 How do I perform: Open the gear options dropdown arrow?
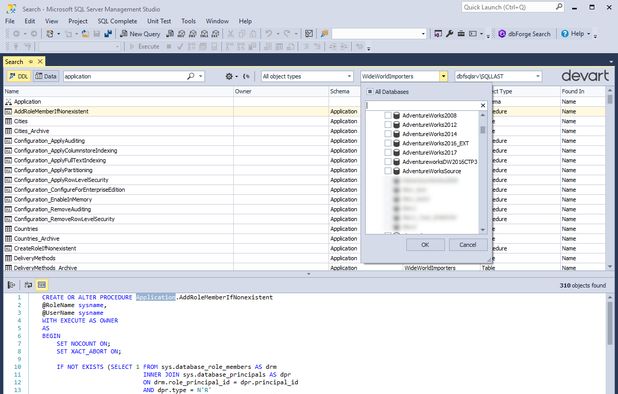tap(236, 76)
